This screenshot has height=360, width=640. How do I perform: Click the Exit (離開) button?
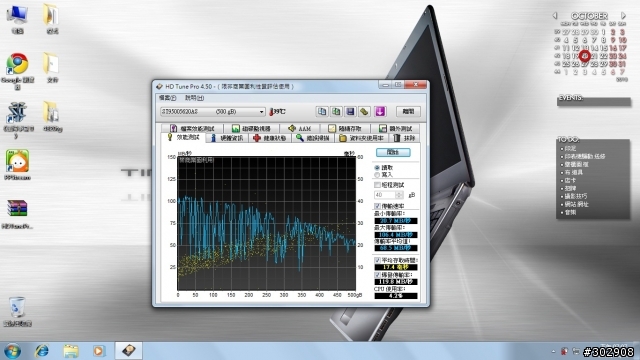point(408,111)
